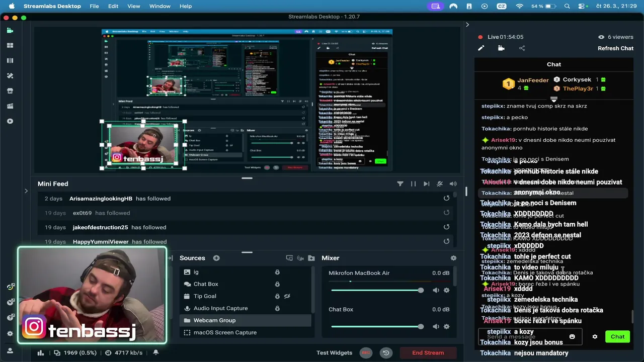The image size is (644, 362).
Task: Start recording with the REC button
Action: [366, 353]
